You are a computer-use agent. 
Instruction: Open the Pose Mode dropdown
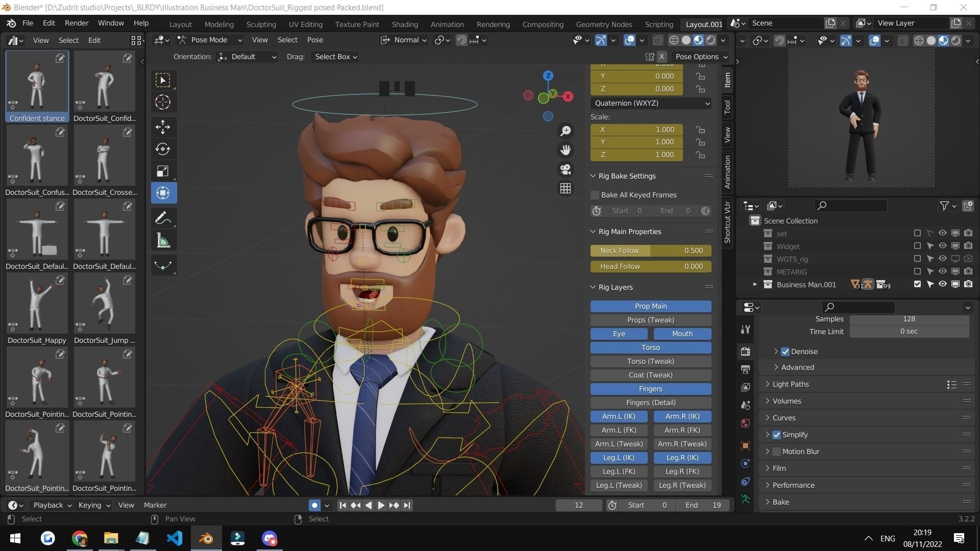209,40
